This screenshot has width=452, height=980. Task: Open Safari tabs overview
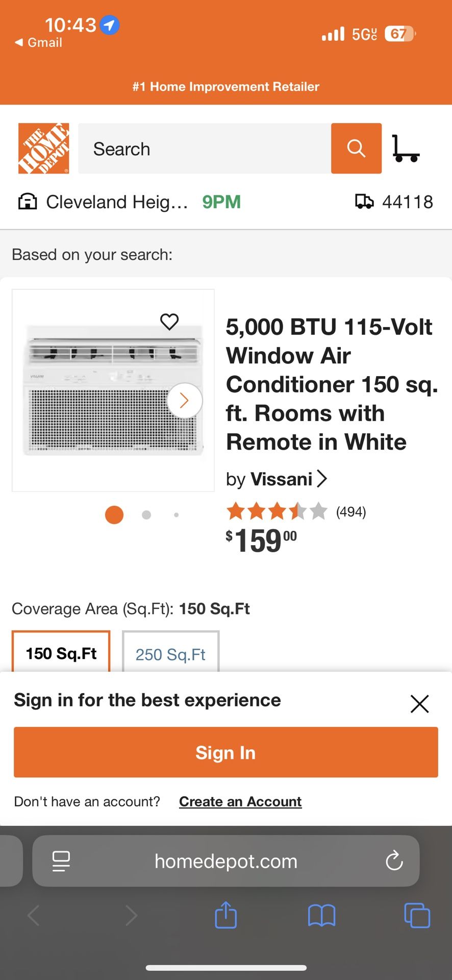pos(417,915)
